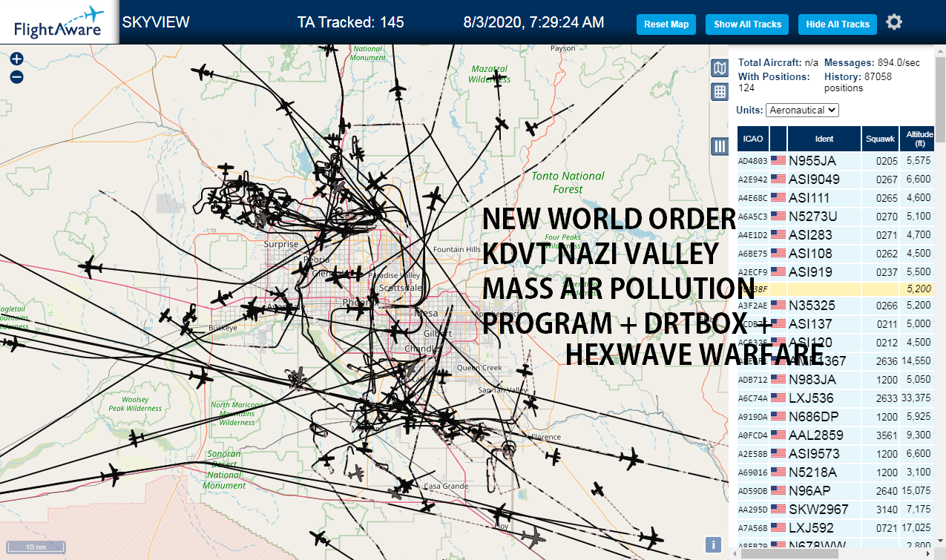Click the Casa Grande map label

pos(446,487)
